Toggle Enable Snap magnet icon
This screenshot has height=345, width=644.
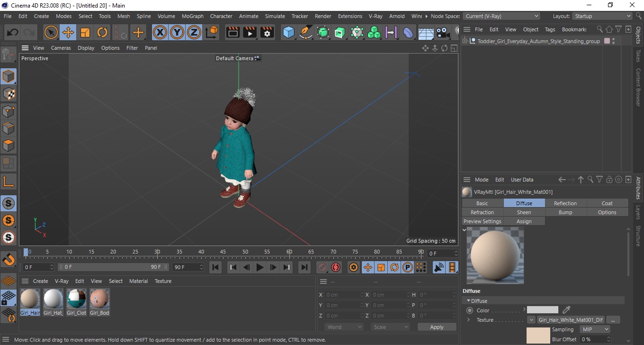8,260
